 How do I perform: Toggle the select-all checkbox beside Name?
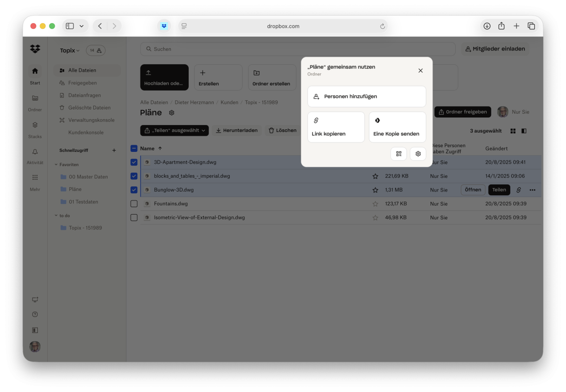(x=134, y=148)
